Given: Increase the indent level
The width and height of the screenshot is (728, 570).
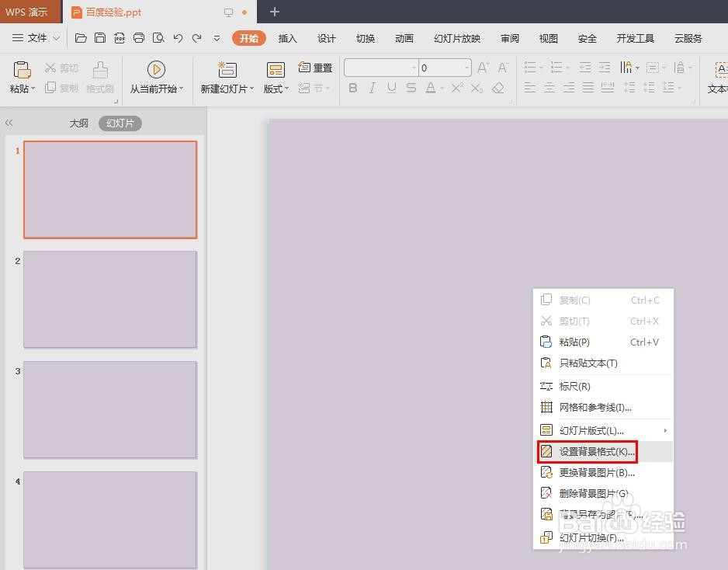Looking at the screenshot, I should [605, 68].
